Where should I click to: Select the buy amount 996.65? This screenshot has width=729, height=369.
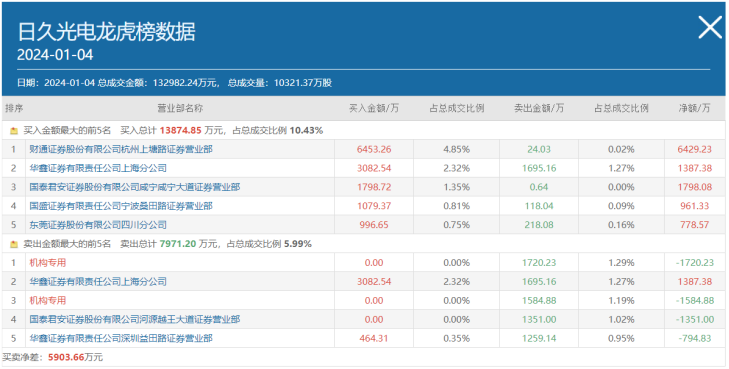(x=374, y=225)
